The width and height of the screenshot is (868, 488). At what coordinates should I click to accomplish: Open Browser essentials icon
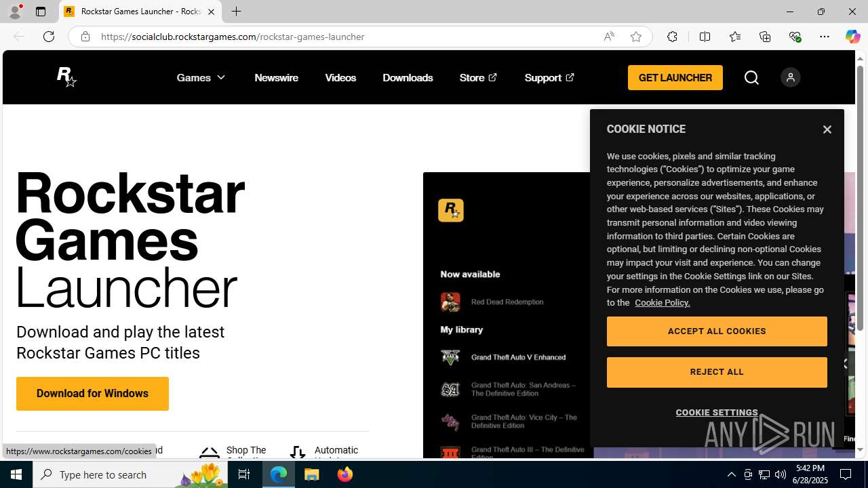click(x=795, y=37)
